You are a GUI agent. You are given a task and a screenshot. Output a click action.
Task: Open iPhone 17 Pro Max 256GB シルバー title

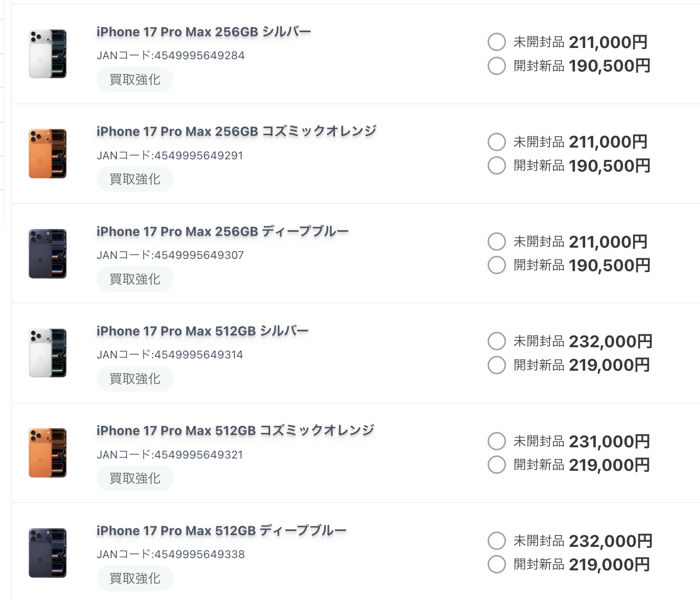tap(203, 32)
